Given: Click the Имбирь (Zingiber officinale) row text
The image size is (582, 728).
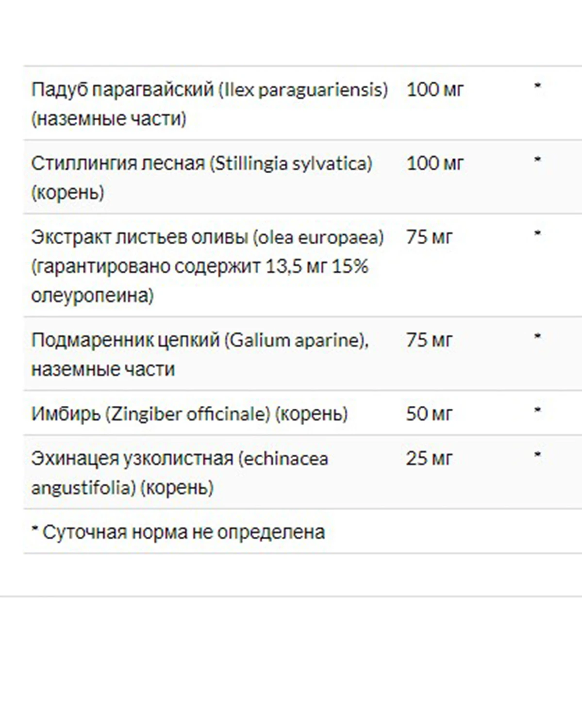Looking at the screenshot, I should point(190,414).
